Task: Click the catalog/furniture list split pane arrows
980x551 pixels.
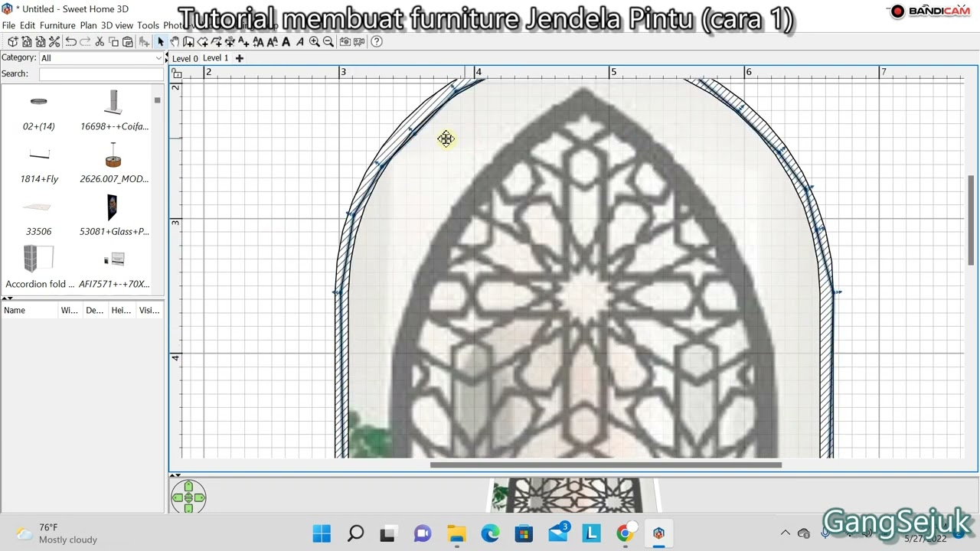Action: [x=8, y=298]
